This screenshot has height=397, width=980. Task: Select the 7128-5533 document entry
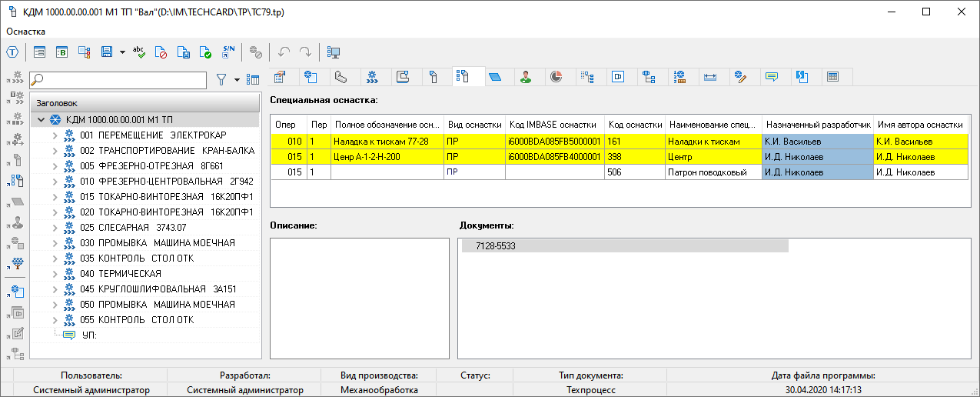[x=496, y=246]
